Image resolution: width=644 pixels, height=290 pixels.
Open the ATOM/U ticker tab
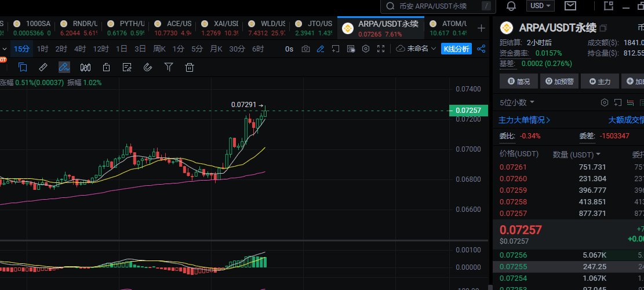[448, 28]
